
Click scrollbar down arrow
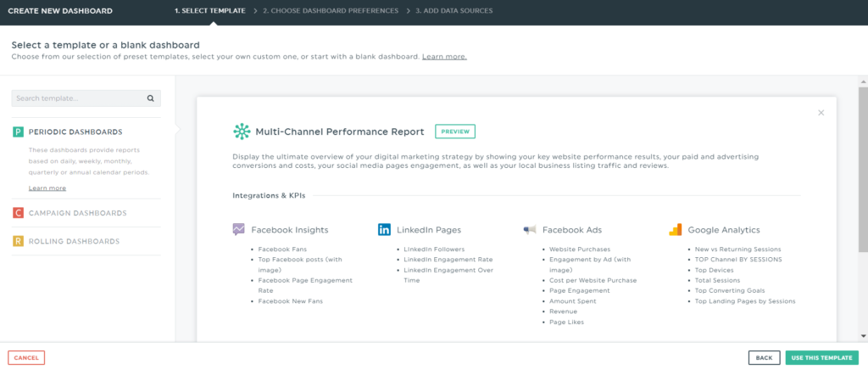click(863, 336)
